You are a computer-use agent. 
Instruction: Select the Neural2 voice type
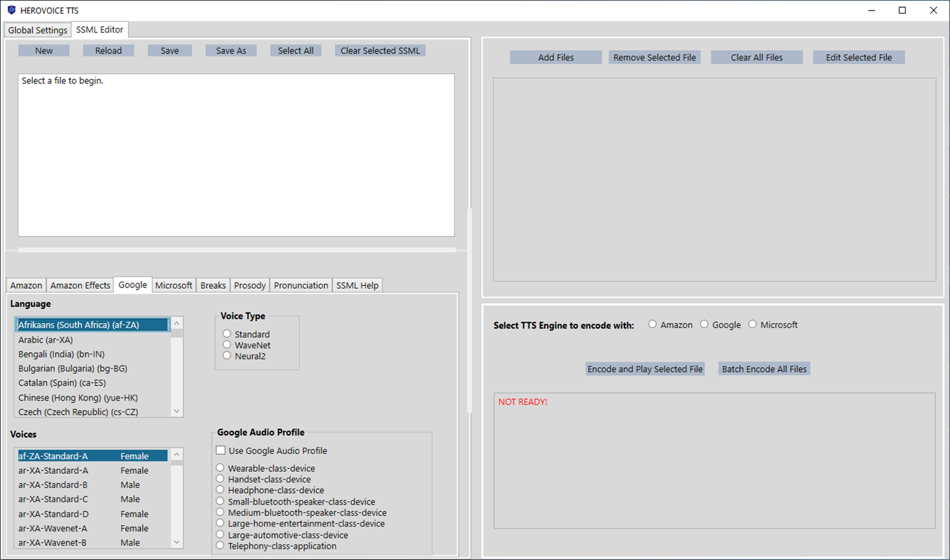[x=226, y=354]
